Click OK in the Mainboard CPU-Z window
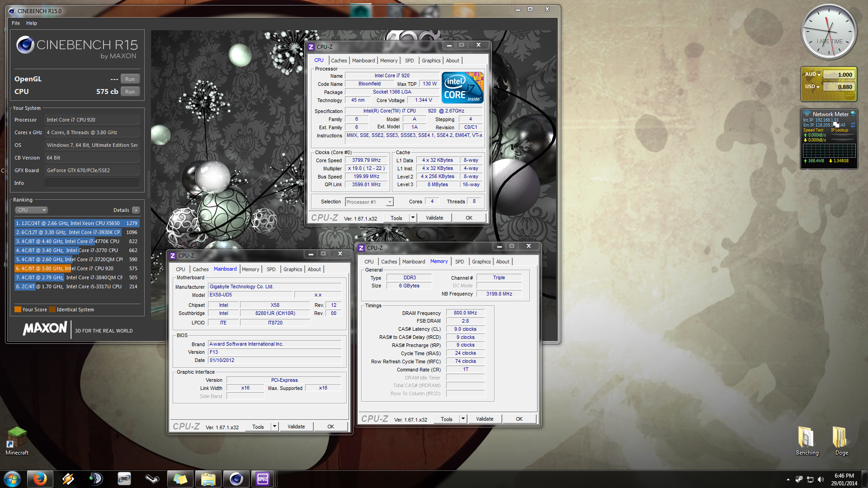868x488 pixels. pyautogui.click(x=331, y=427)
